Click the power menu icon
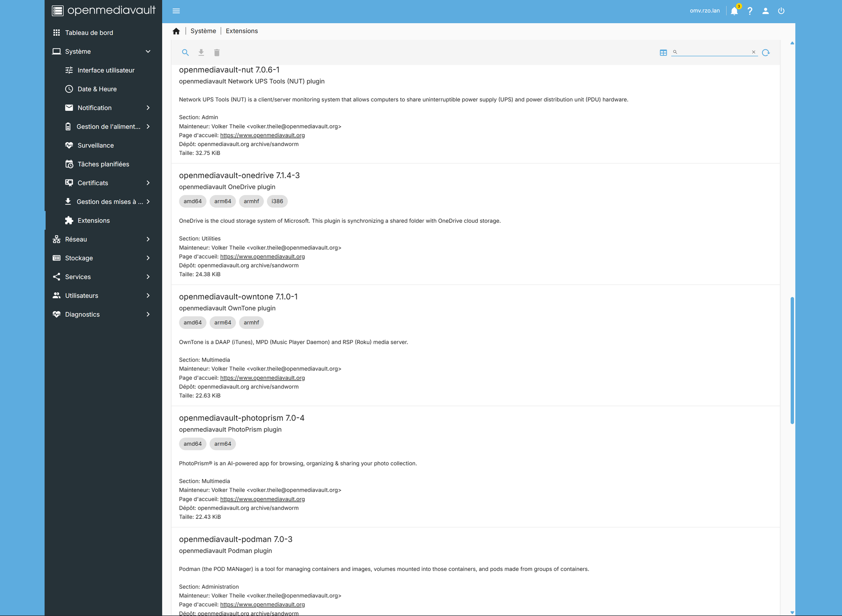This screenshot has height=616, width=842. [781, 11]
